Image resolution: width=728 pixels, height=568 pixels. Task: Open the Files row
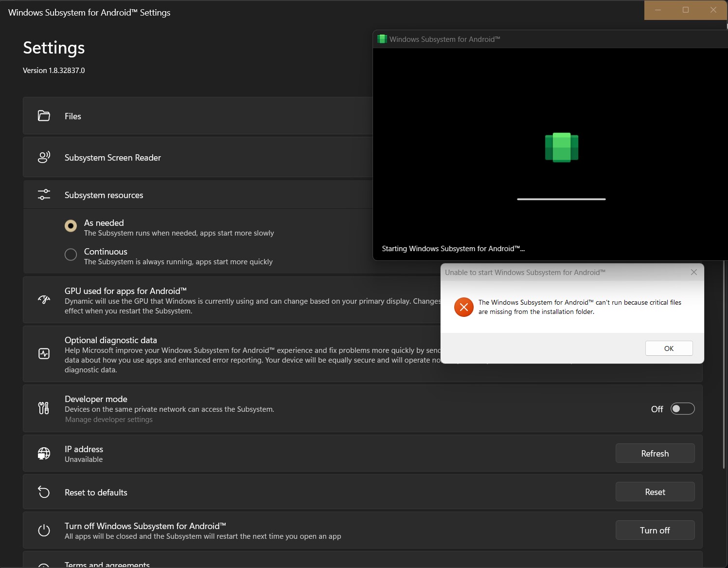coord(197,116)
